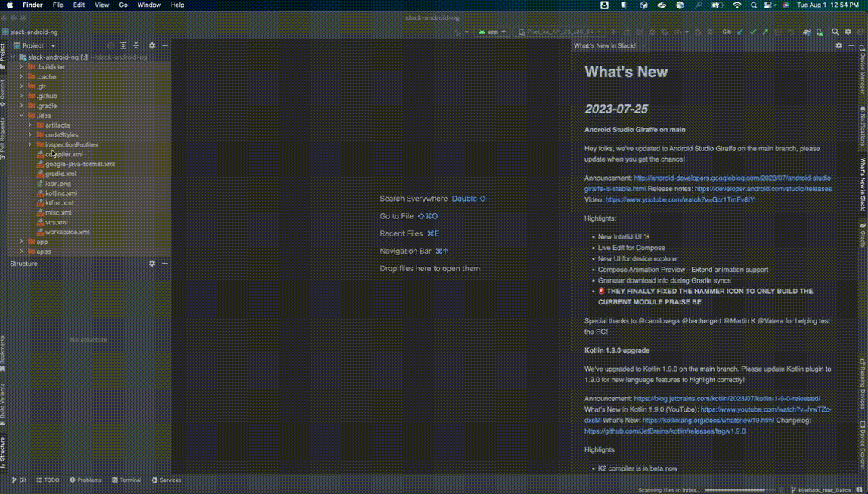Hide the Project panel with minus icon
868x494 pixels.
pos(164,46)
